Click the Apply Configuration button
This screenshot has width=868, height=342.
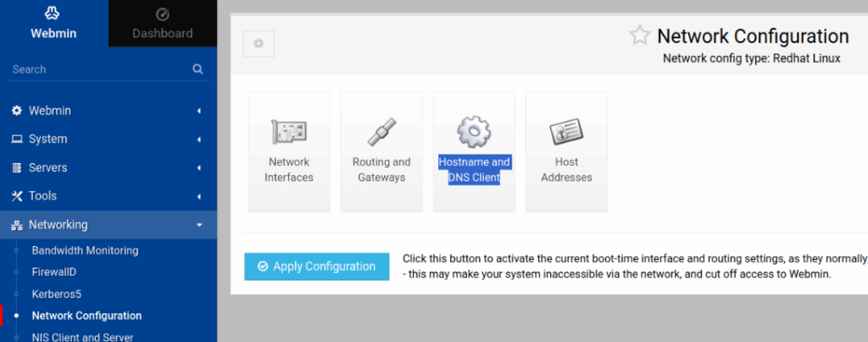point(317,266)
